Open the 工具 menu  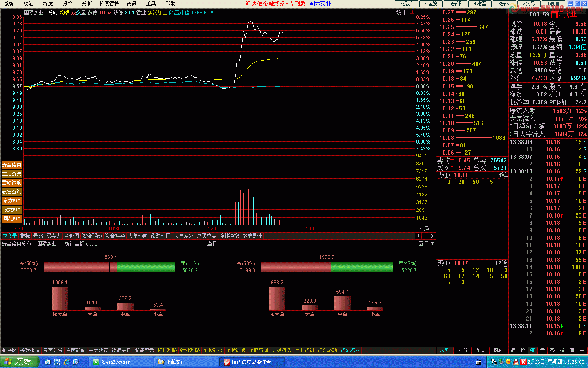coord(151,3)
